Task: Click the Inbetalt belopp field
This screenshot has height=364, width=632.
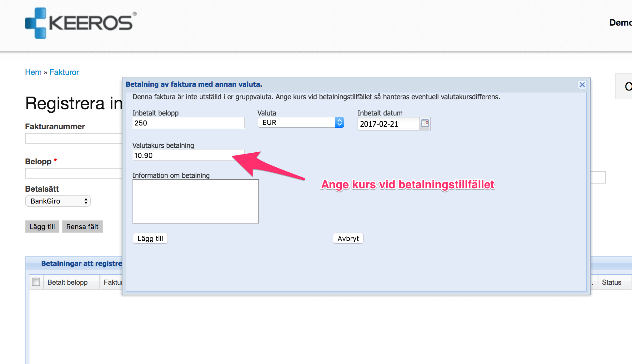Action: 188,123
